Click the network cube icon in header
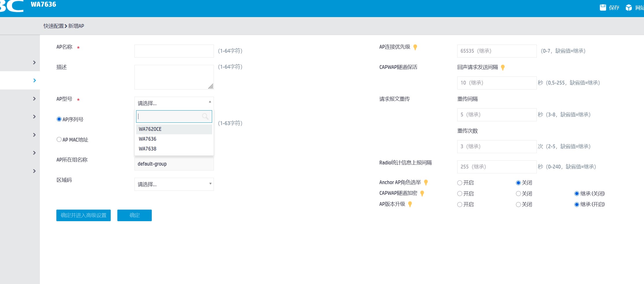The height and width of the screenshot is (284, 644). [x=629, y=8]
